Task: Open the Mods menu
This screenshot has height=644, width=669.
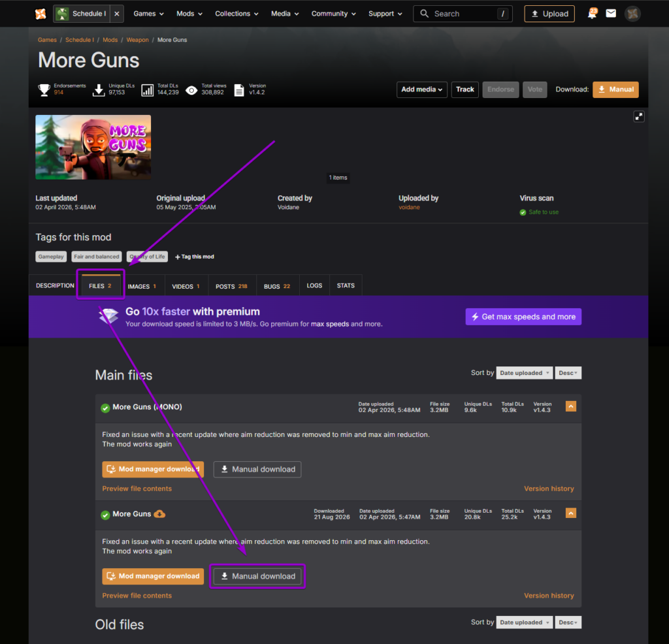Action: pyautogui.click(x=189, y=14)
